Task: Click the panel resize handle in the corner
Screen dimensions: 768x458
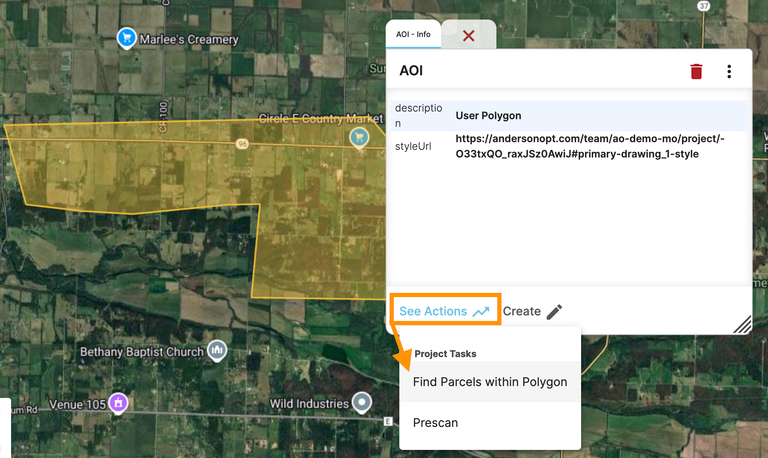Action: [743, 324]
